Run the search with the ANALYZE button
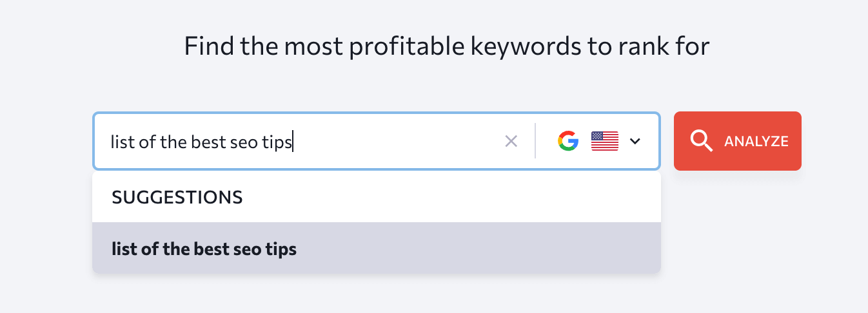868x313 pixels. (738, 141)
